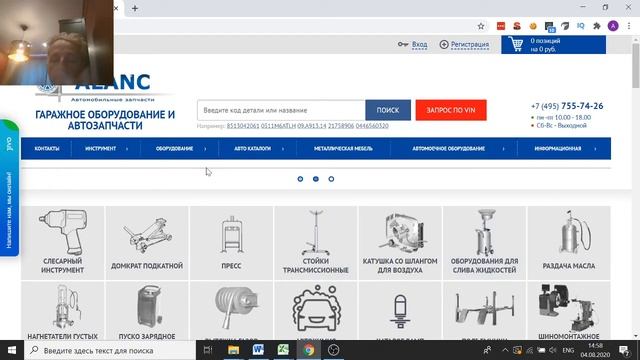Viewport: 640px width, 360px height.
Task: Open the purple Chrome profile avatar
Action: [613, 26]
